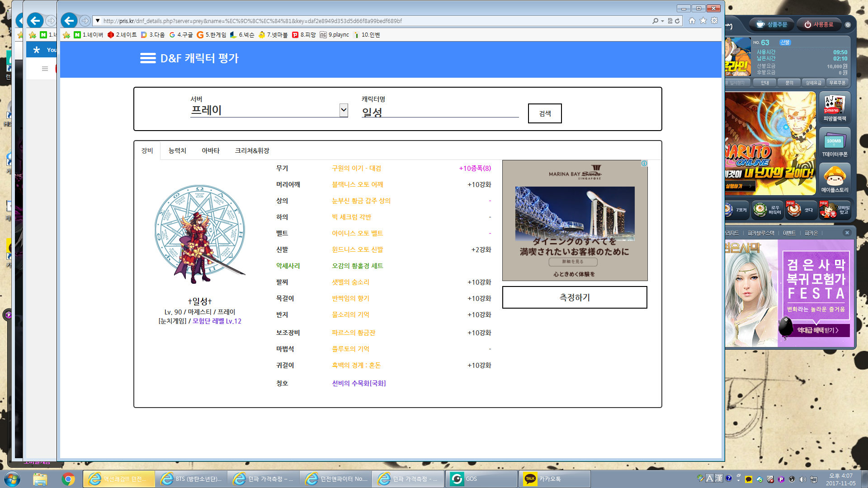Click the KakaoTalk tray icon

pyautogui.click(x=749, y=479)
